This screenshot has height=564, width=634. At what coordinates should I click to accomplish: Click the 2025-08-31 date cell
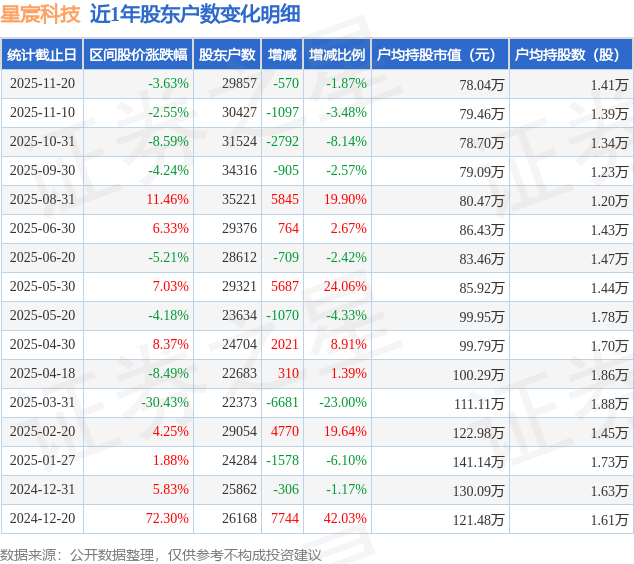[x=42, y=199]
